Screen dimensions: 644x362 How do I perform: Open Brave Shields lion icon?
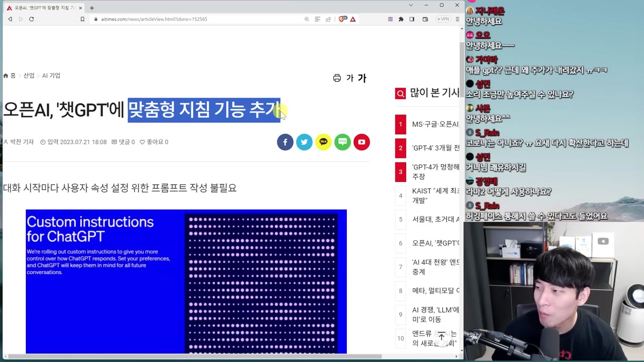pyautogui.click(x=343, y=19)
